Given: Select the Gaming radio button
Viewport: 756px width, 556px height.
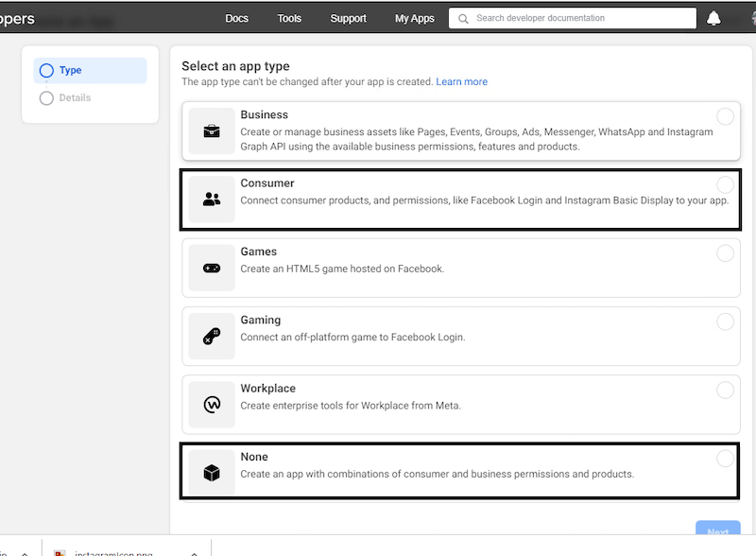Looking at the screenshot, I should click(726, 321).
